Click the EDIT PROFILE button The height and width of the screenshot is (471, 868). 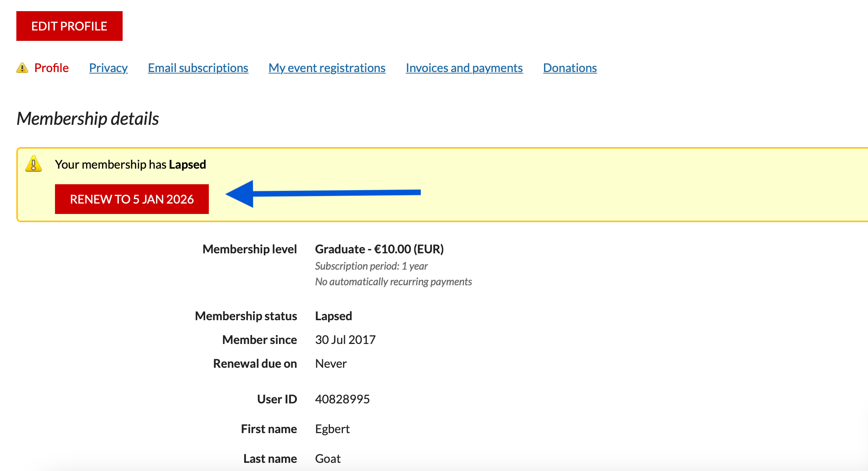[69, 26]
